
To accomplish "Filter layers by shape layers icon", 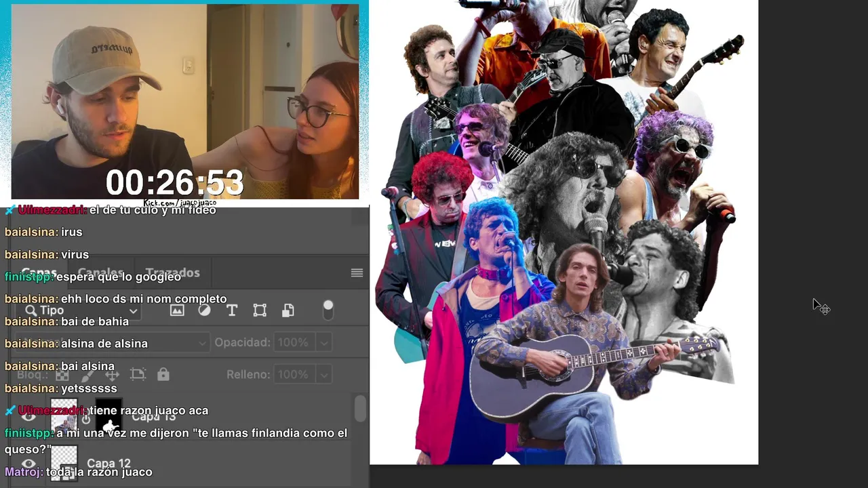I will [x=260, y=310].
